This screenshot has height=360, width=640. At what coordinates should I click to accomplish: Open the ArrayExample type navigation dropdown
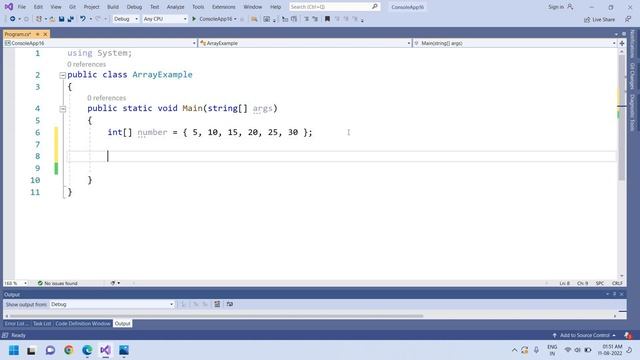(305, 43)
